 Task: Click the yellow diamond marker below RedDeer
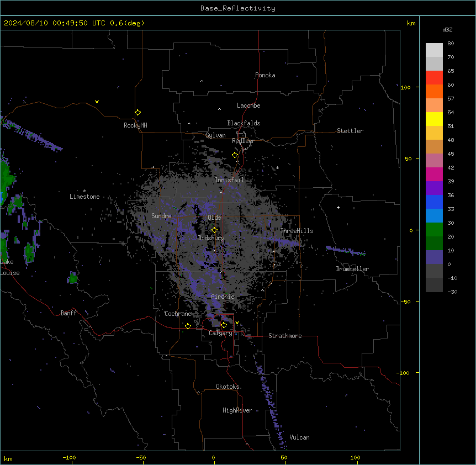[x=235, y=155]
